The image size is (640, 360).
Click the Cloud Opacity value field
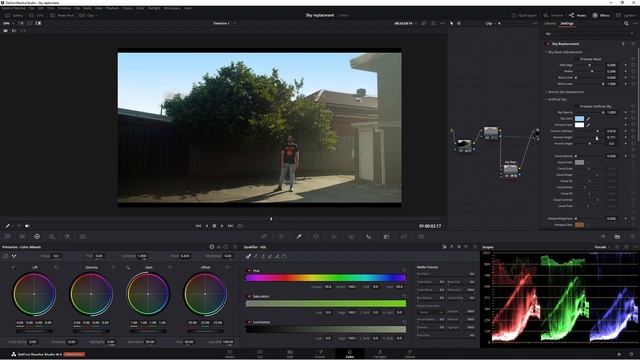click(611, 156)
